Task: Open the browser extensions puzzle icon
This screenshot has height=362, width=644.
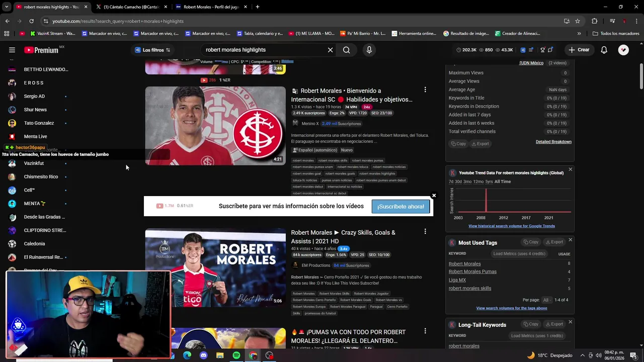Action: point(595,21)
